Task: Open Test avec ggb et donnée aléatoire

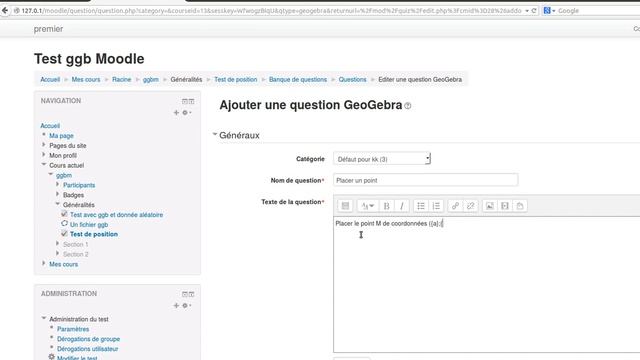Action: point(116,215)
